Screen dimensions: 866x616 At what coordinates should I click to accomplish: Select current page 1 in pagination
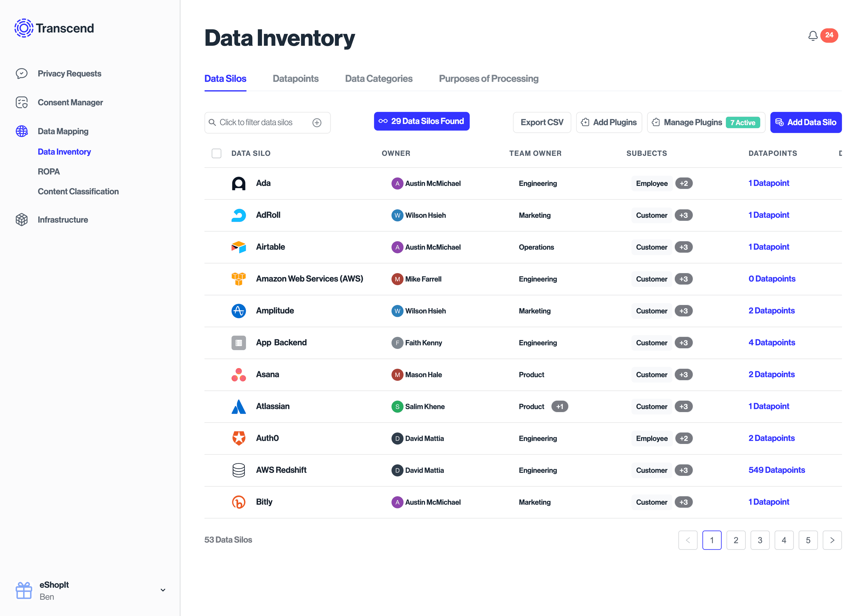712,540
